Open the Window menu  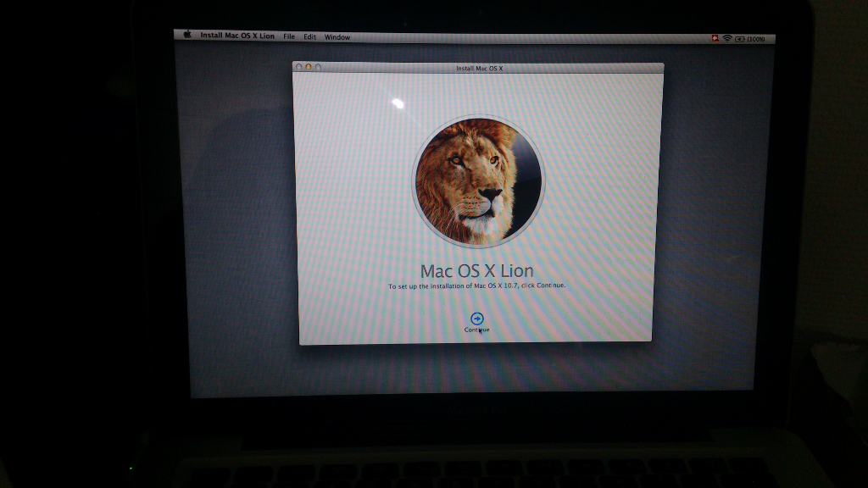(x=337, y=37)
